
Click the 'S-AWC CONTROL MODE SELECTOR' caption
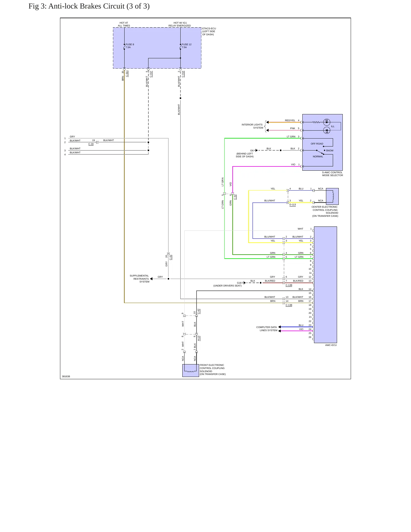pos(332,174)
